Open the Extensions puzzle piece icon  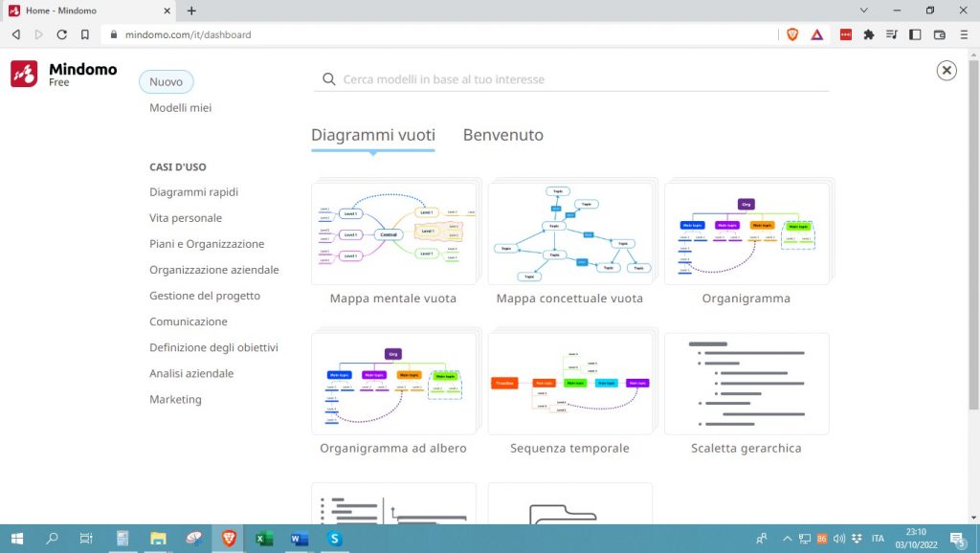868,33
